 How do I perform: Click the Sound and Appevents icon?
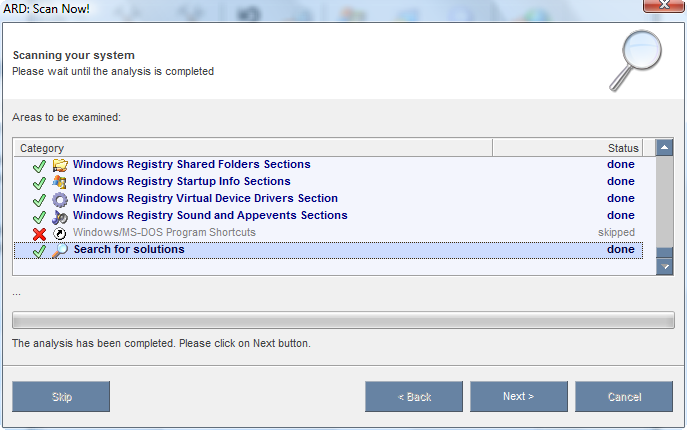(x=60, y=216)
